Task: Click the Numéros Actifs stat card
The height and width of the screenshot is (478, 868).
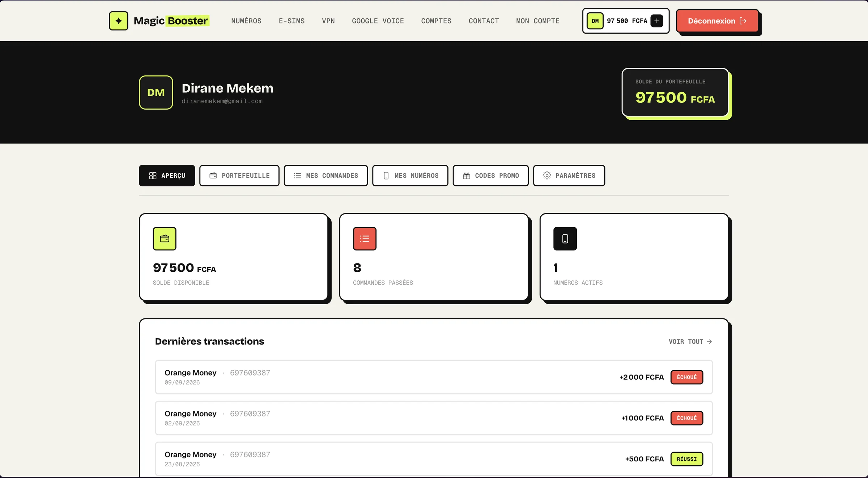Action: [634, 257]
